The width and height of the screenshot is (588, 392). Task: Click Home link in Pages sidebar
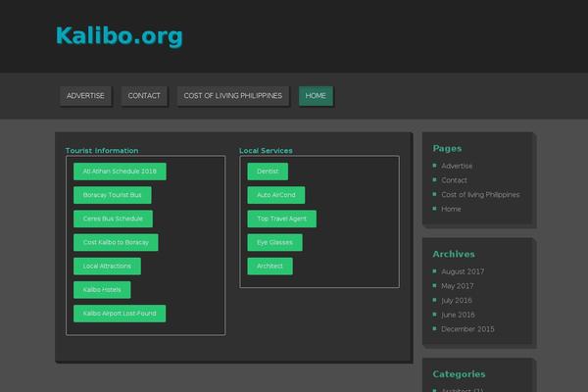pyautogui.click(x=451, y=209)
